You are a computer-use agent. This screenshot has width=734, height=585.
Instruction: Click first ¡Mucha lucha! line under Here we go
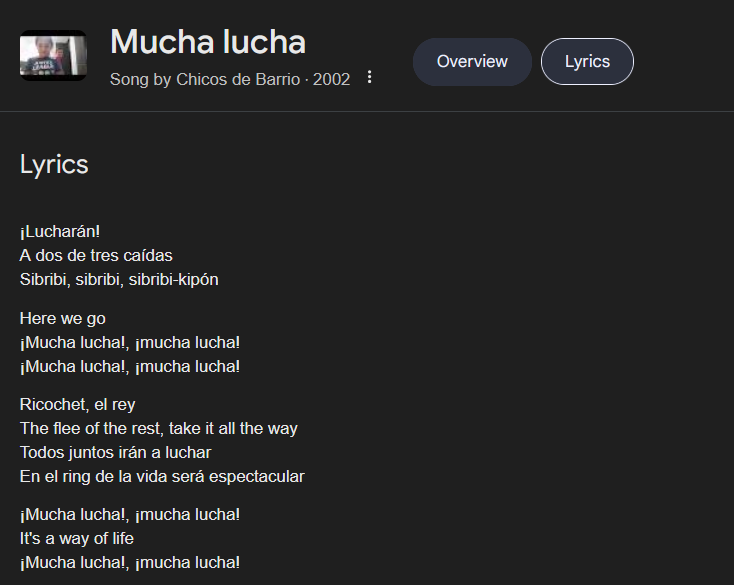click(130, 343)
